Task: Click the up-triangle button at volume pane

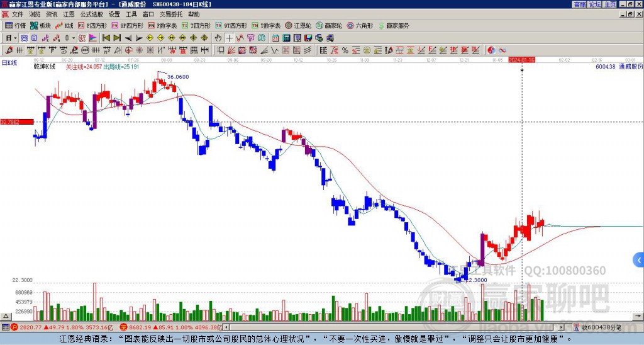Action: [6, 316]
